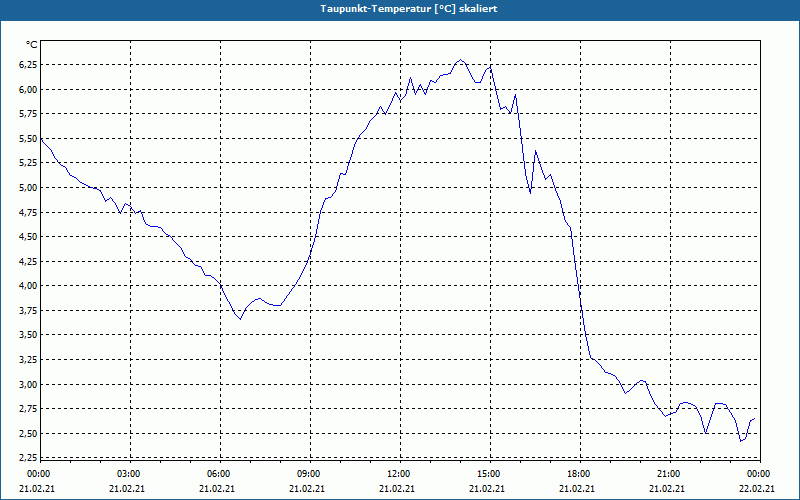
Task: Select the 2,50 axis label
Action: [x=28, y=434]
